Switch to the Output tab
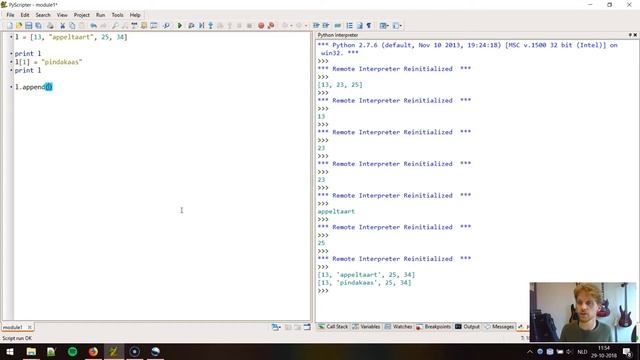 (467, 327)
